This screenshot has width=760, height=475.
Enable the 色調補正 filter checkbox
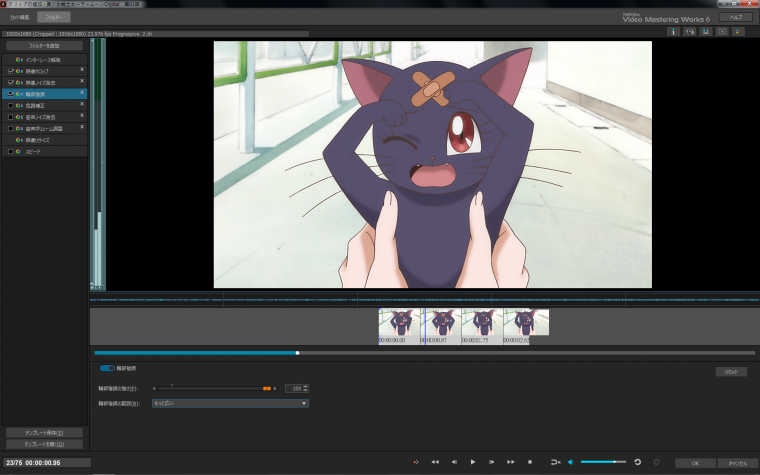pos(11,105)
